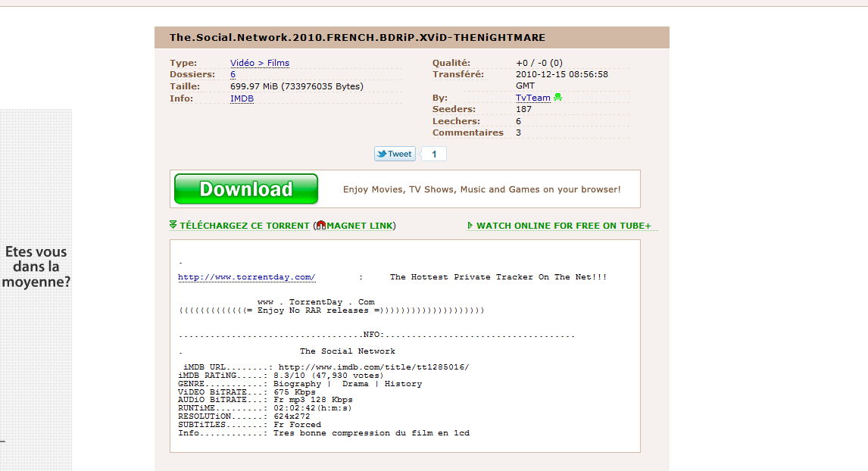Click the Twitter bird icon
The image size is (868, 471).
[x=382, y=154]
